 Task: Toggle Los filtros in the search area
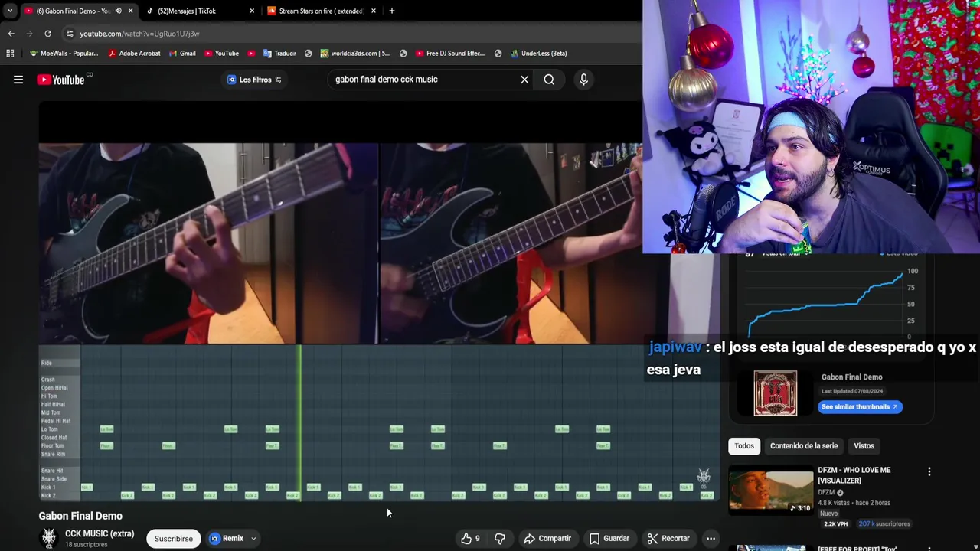tap(254, 80)
